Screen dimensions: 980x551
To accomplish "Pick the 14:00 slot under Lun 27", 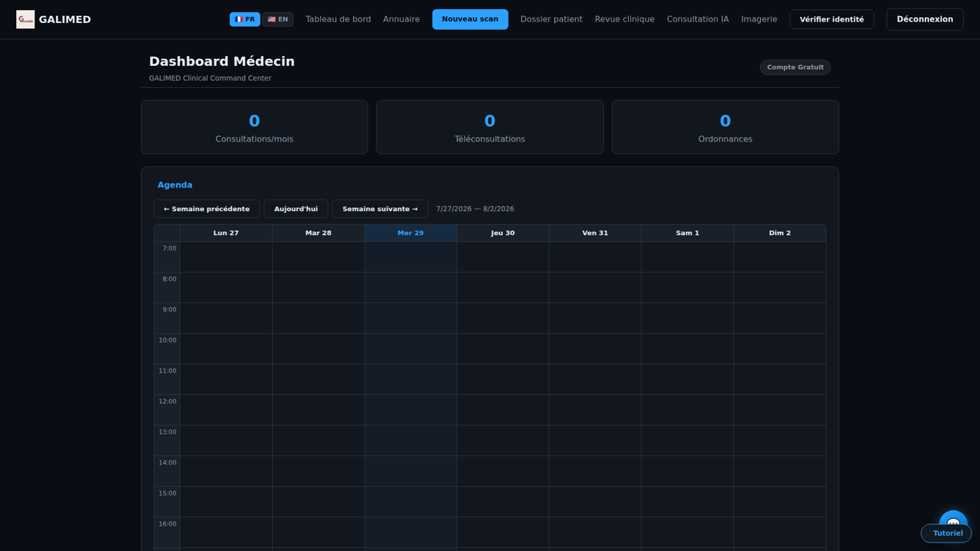I will point(226,471).
